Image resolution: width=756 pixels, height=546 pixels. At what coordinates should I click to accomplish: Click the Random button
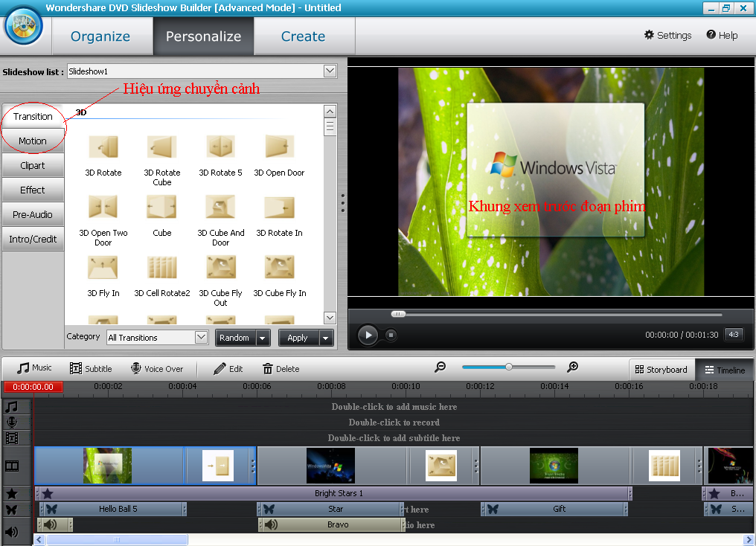coord(236,338)
